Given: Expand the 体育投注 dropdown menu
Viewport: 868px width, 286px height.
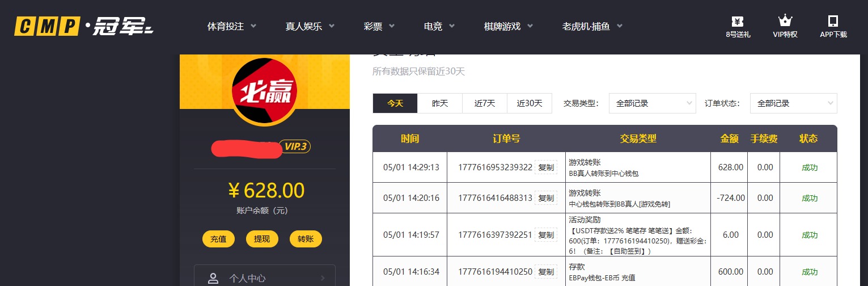Looking at the screenshot, I should pyautogui.click(x=232, y=26).
